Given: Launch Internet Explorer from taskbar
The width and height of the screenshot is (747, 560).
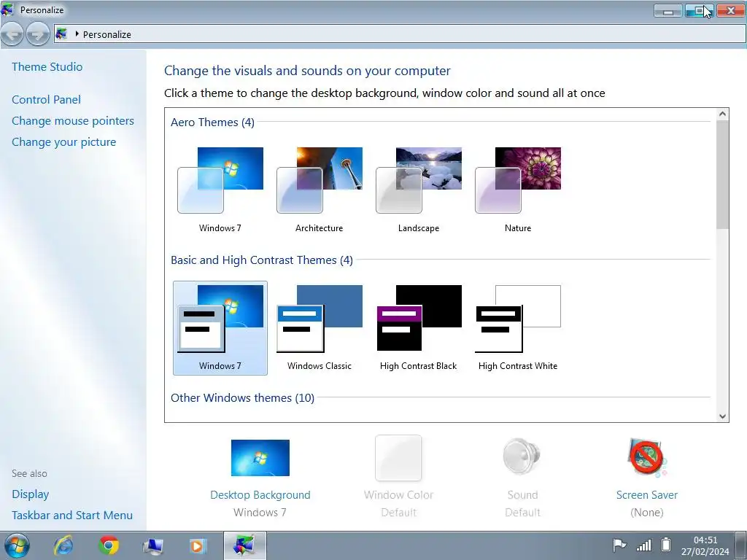Looking at the screenshot, I should click(x=63, y=545).
